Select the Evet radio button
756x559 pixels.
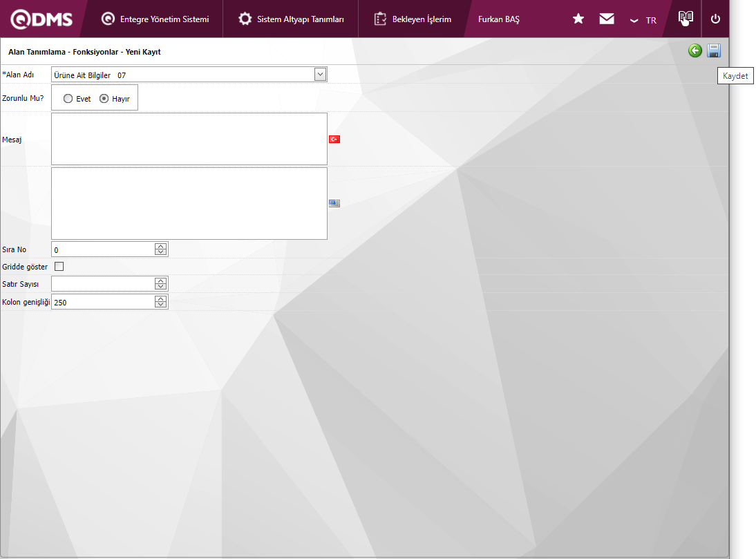coord(68,98)
